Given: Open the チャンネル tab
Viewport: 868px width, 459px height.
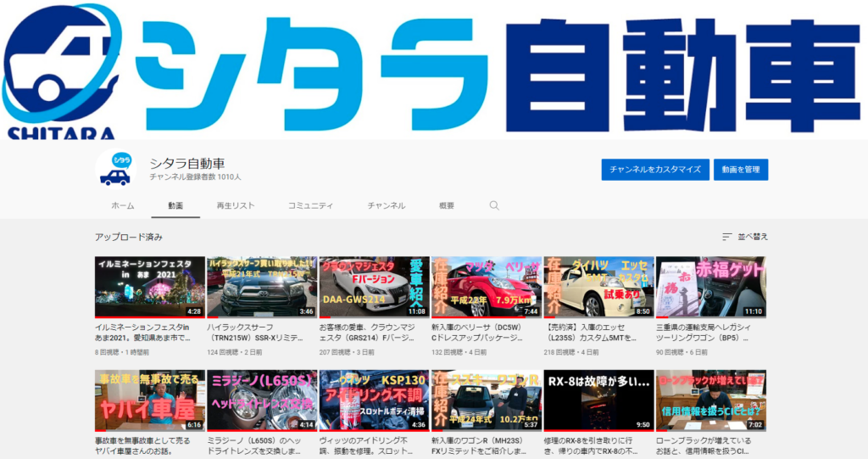Looking at the screenshot, I should (387, 205).
